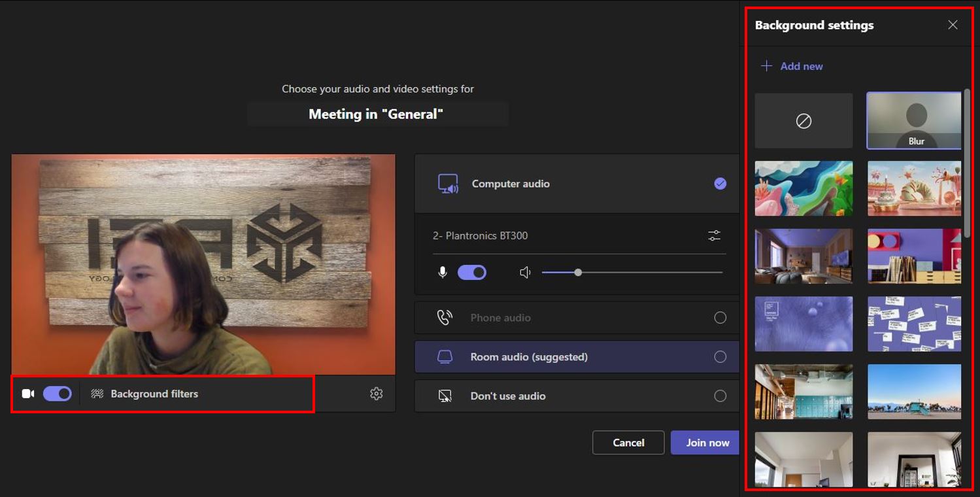Choose the purple wall bookshelf background
Image resolution: width=980 pixels, height=497 pixels.
coord(915,256)
